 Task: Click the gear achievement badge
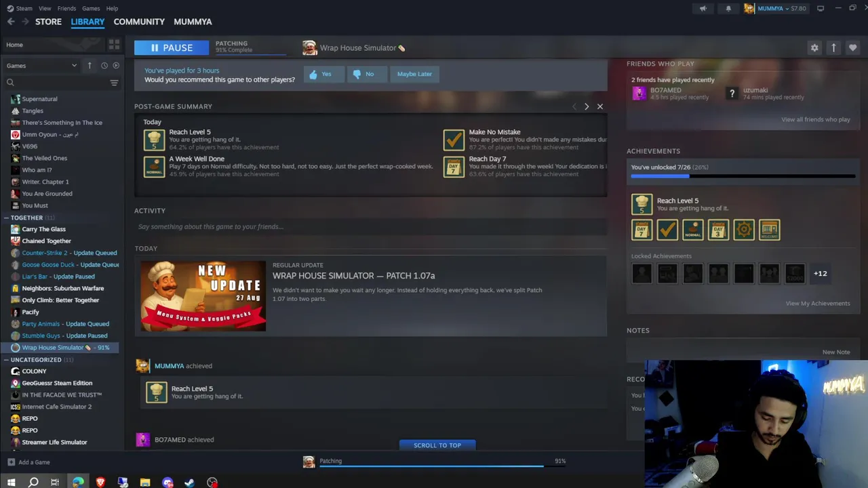coord(744,230)
